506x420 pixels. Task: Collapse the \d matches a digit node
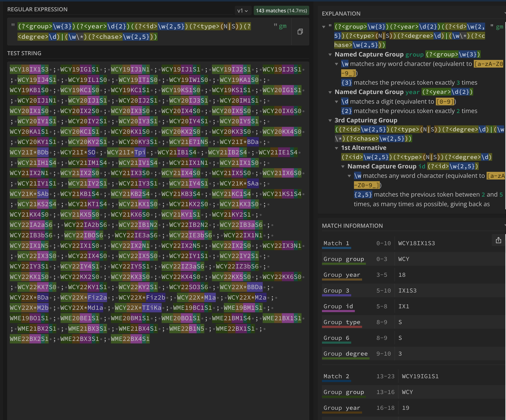tap(336, 102)
